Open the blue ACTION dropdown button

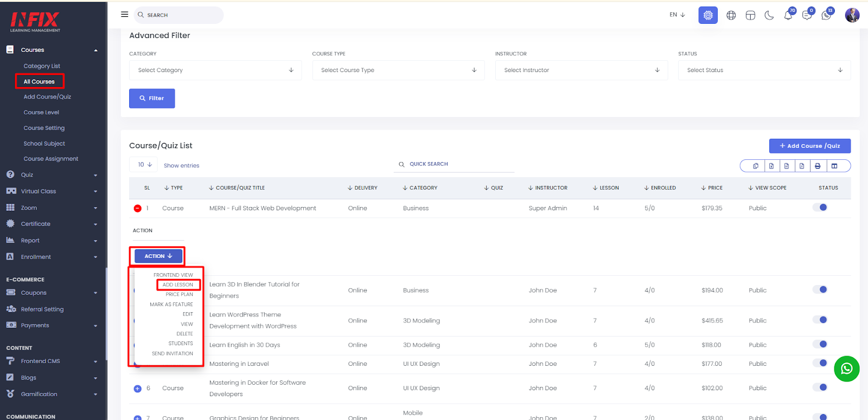pos(158,256)
